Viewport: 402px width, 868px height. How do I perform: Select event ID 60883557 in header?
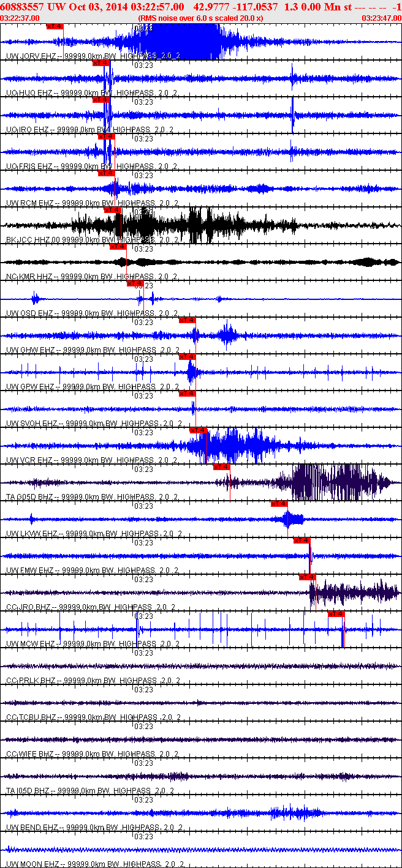pyautogui.click(x=21, y=6)
